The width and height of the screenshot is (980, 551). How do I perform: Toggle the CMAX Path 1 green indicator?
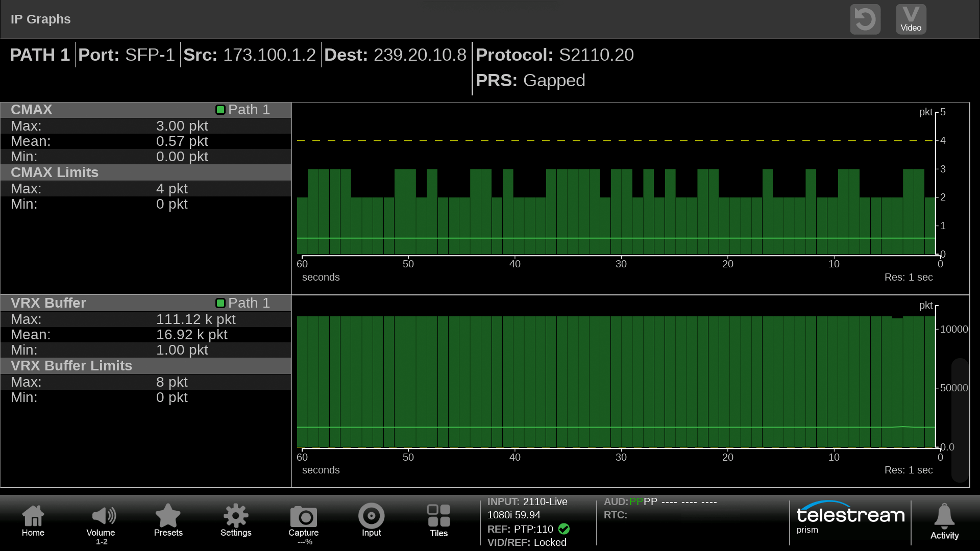click(220, 110)
